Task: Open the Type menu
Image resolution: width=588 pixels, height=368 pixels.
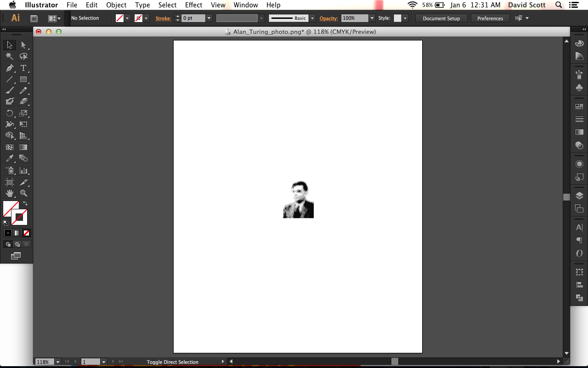Action: point(142,5)
